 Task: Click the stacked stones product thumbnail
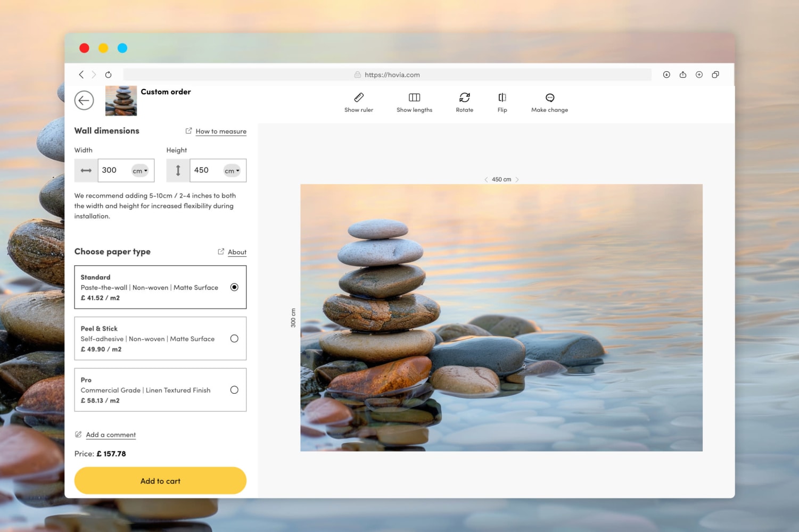(121, 101)
